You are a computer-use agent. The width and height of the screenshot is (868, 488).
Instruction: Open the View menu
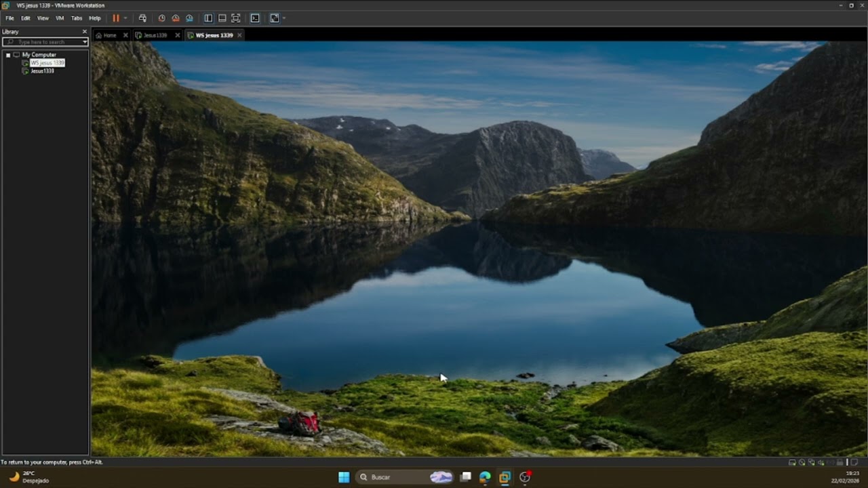pos(43,18)
